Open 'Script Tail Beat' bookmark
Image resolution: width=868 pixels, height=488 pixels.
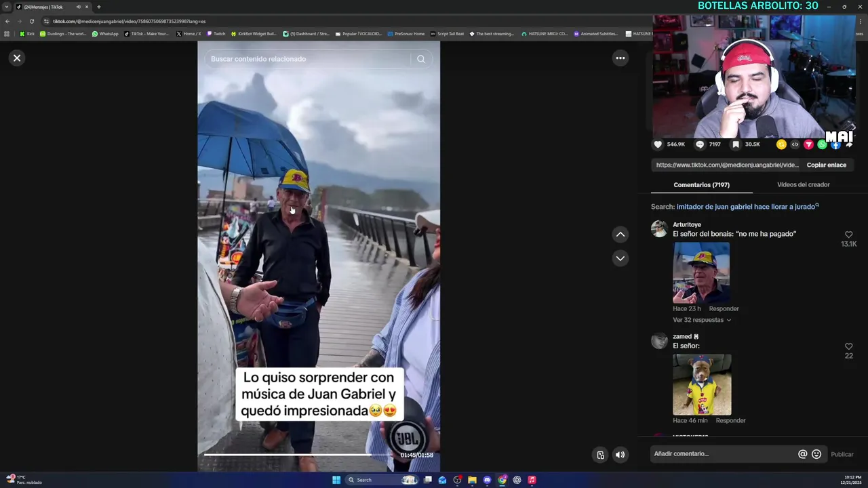tap(447, 34)
